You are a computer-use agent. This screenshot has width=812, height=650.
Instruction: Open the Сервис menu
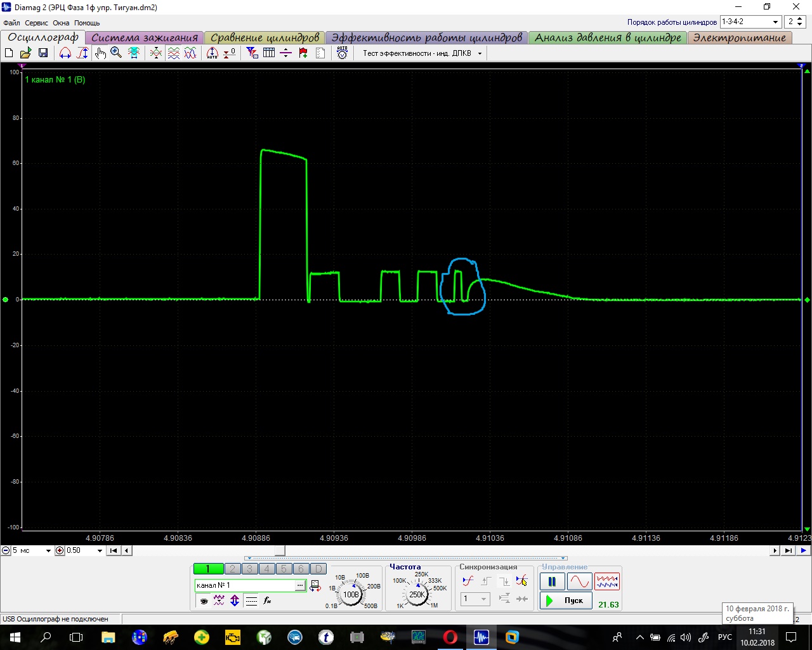(x=36, y=23)
